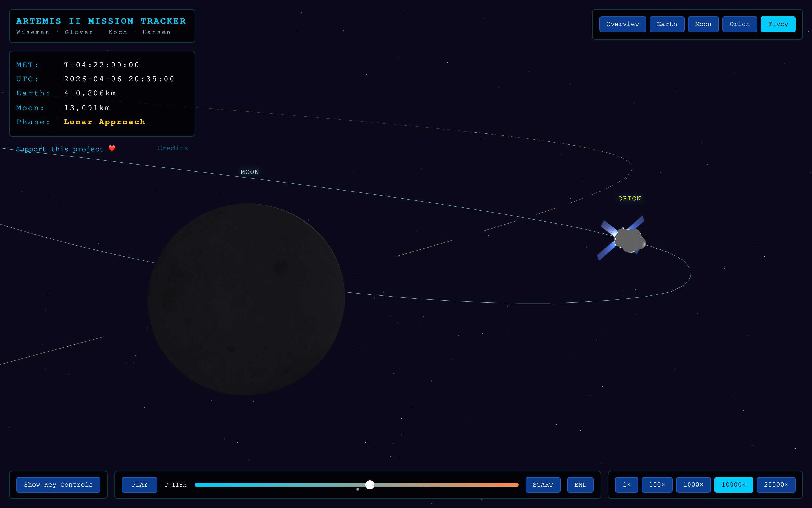Click the Earth distance 410,806km
The width and height of the screenshot is (812, 508).
(90, 93)
